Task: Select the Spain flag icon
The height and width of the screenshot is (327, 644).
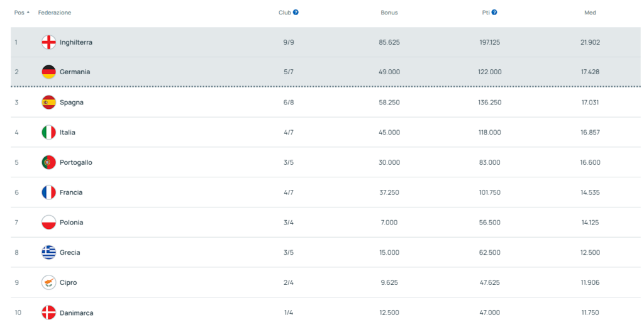Action: coord(49,103)
